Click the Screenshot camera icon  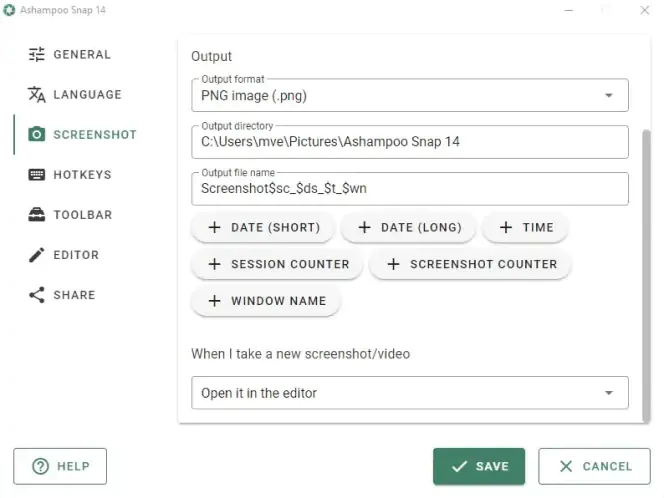(37, 135)
